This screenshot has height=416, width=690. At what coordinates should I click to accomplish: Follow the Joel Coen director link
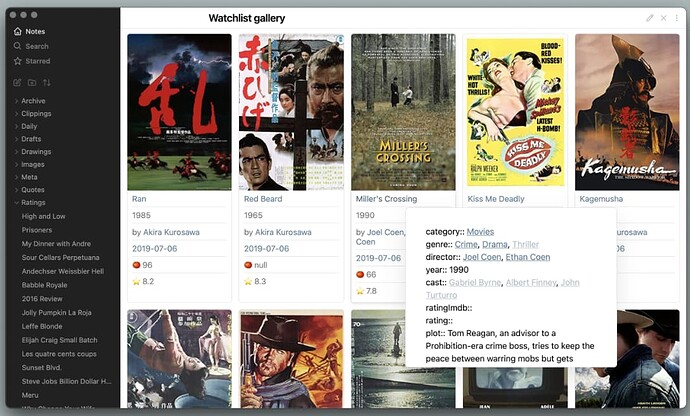pos(482,257)
